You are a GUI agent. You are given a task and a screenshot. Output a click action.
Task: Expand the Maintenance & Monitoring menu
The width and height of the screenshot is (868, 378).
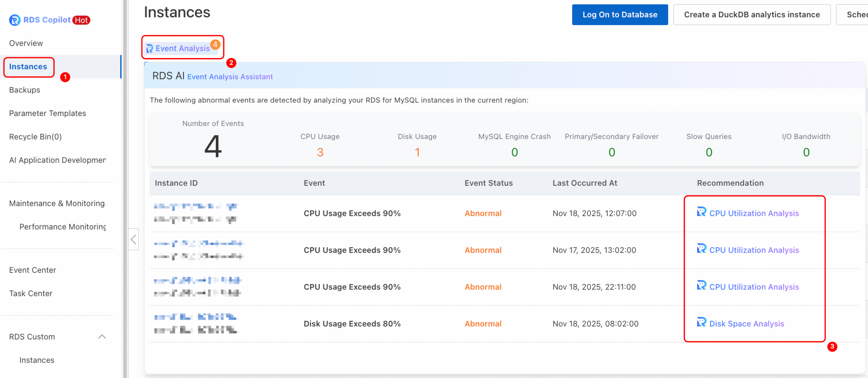click(x=57, y=204)
